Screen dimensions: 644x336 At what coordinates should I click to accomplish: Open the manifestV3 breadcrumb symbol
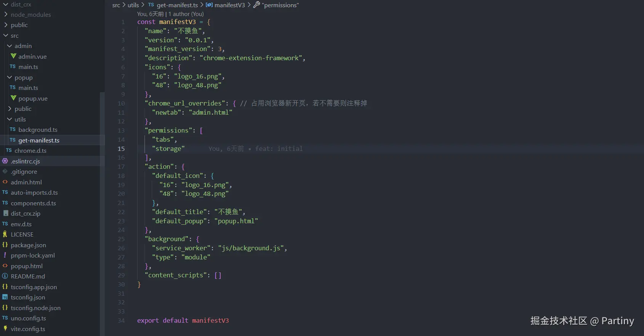pyautogui.click(x=229, y=5)
